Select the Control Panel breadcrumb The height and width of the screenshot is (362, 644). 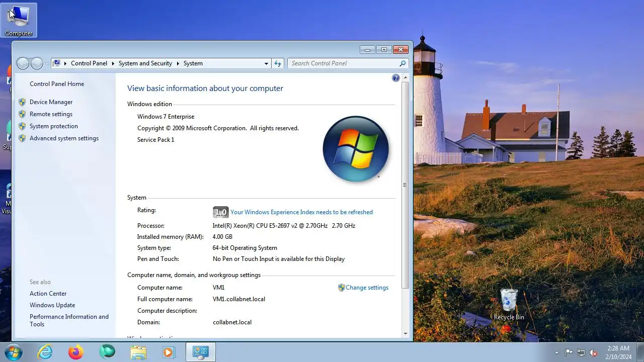pyautogui.click(x=89, y=63)
